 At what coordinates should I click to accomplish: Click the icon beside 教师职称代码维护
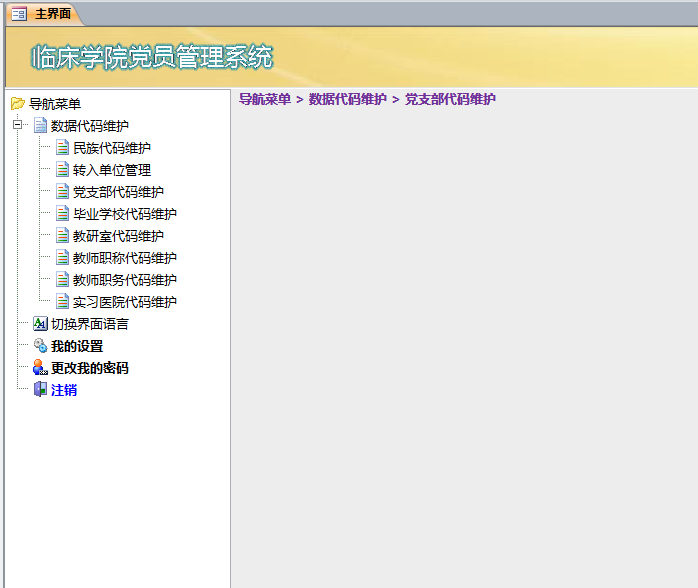[62, 258]
